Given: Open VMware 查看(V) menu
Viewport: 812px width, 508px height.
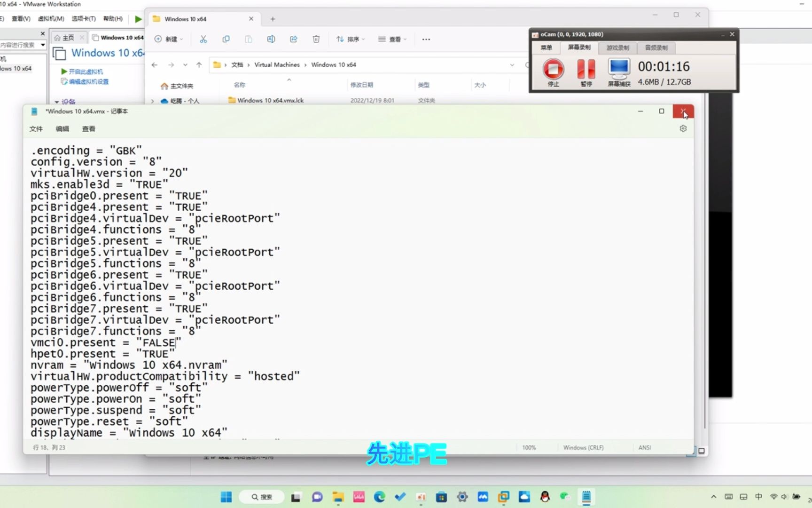Looking at the screenshot, I should (x=21, y=19).
